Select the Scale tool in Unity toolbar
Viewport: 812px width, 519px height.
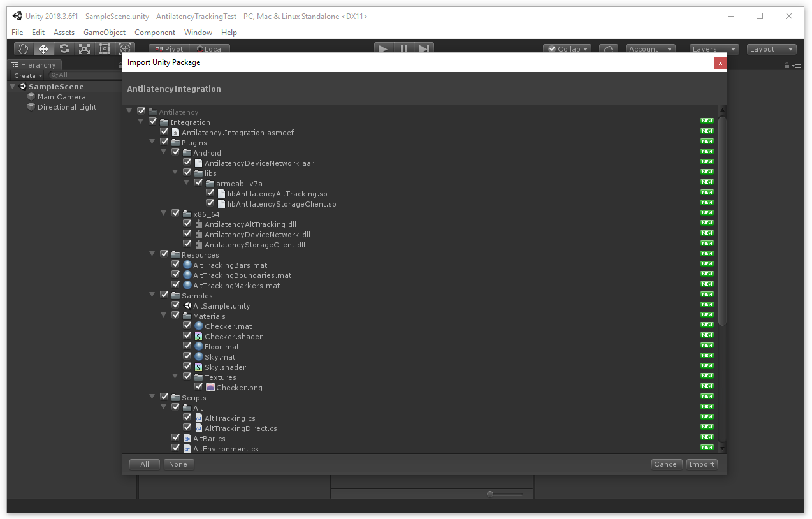84,48
